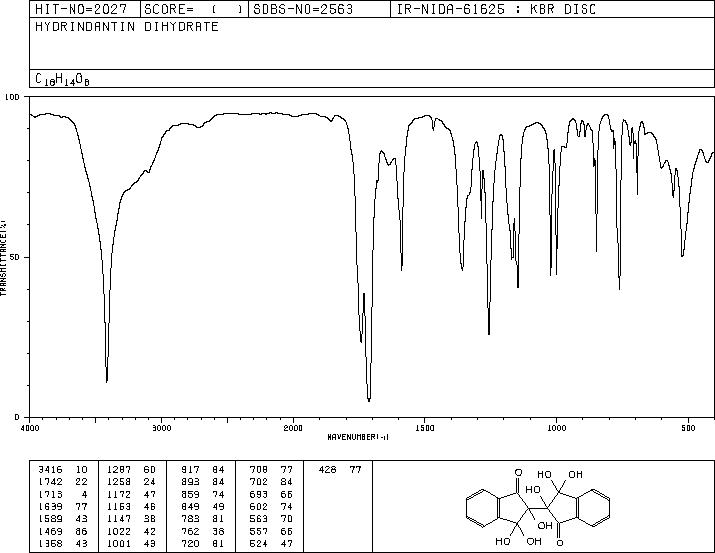
Task: Pick the 849 wavenumber cell
Action: [x=190, y=506]
